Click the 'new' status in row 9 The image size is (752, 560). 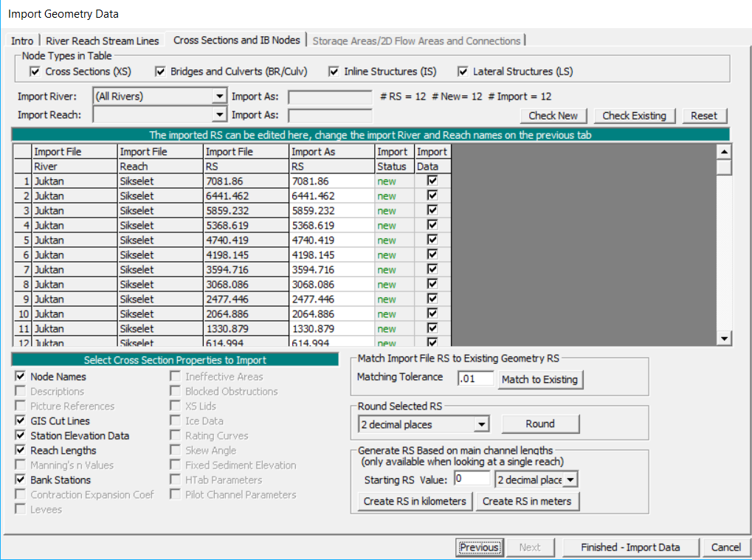[x=394, y=299]
